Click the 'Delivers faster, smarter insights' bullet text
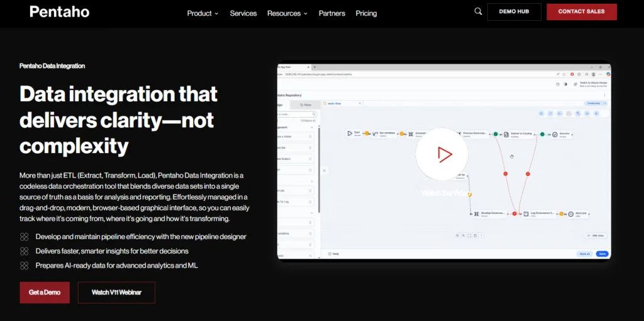 point(112,251)
